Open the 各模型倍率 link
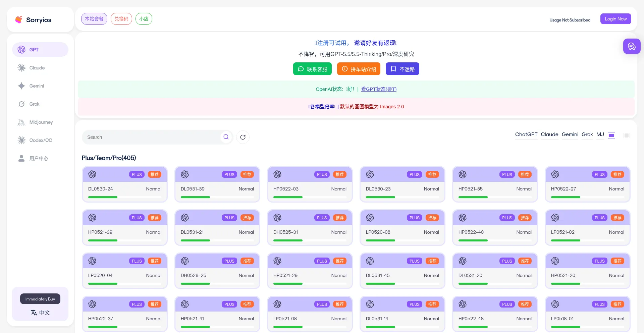The width and height of the screenshot is (644, 333). [x=322, y=107]
